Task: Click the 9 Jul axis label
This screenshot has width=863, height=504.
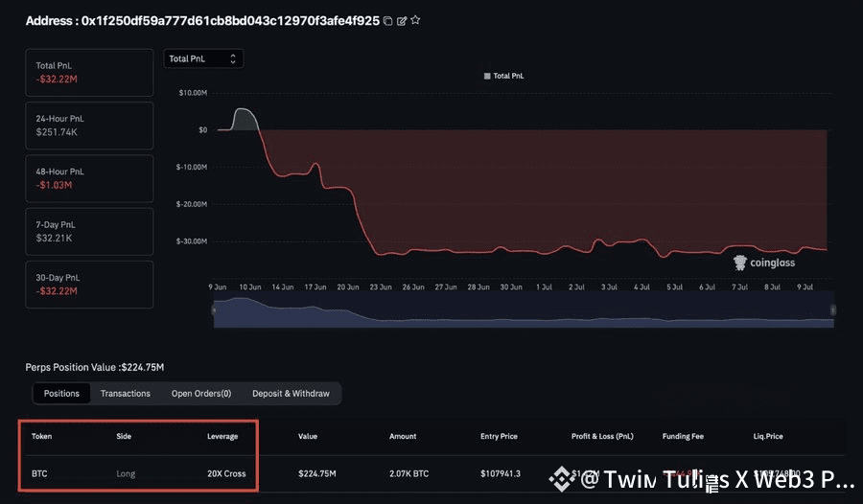Action: pos(805,287)
